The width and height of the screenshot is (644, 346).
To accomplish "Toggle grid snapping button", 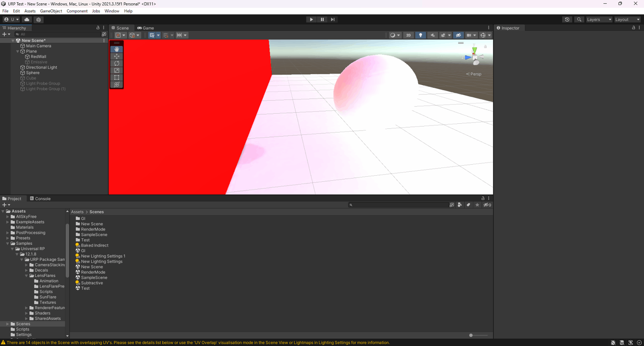I will pos(166,35).
